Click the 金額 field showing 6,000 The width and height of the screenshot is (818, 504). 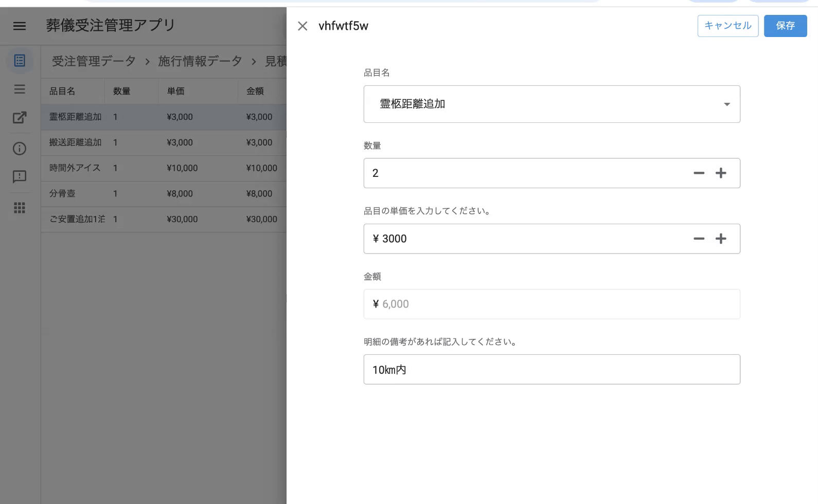552,304
